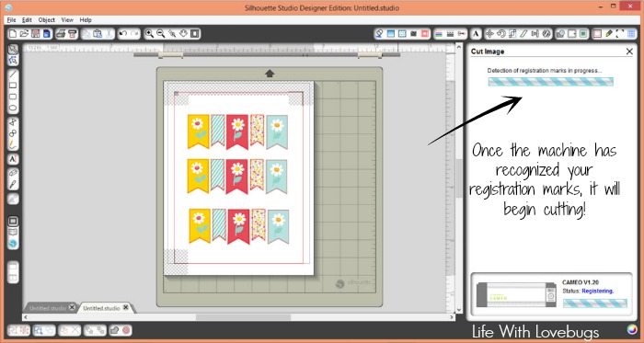Click the Save to SD card icon
Screen dimensions: 644x343
pos(46,34)
